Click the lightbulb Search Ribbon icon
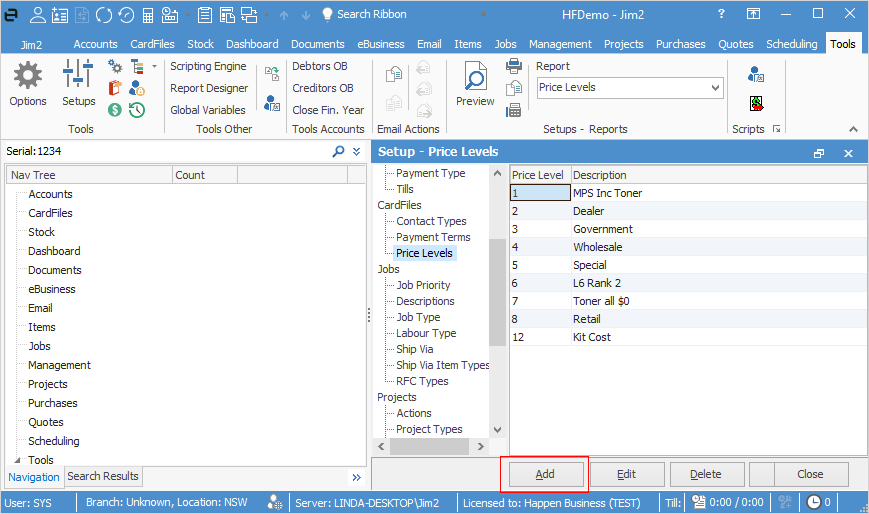This screenshot has width=869, height=514. click(326, 14)
